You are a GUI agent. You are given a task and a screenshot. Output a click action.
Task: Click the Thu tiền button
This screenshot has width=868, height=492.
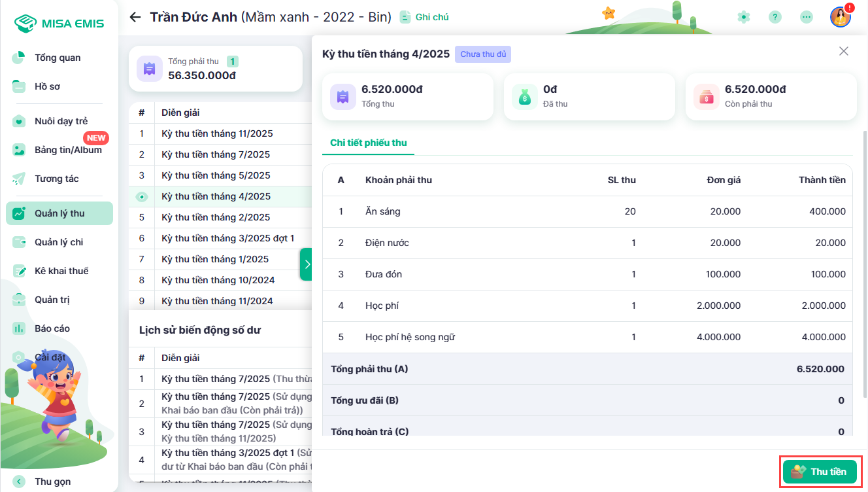tap(820, 471)
